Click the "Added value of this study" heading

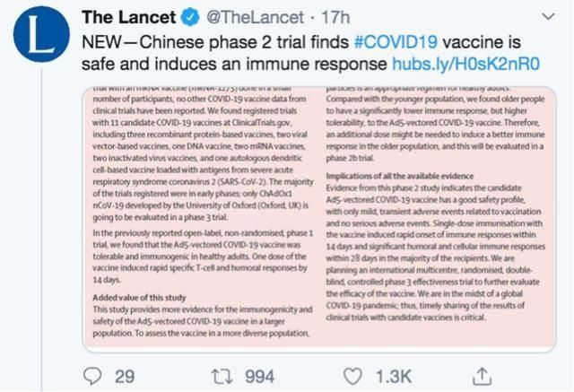(139, 296)
